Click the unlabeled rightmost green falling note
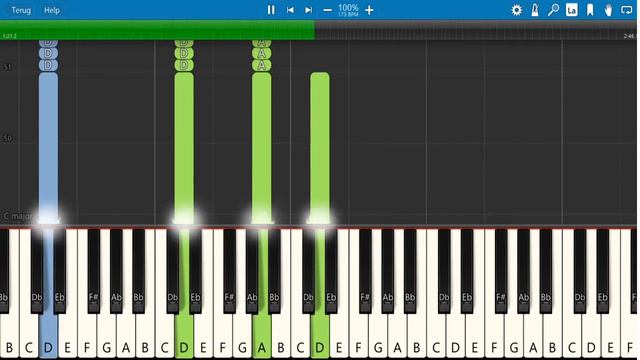Screen dimensions: 640x360 tap(320, 147)
